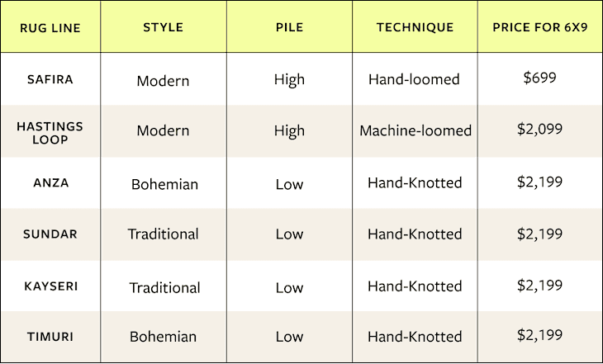
Task: Click the RUG LINE column header
Action: click(x=50, y=27)
